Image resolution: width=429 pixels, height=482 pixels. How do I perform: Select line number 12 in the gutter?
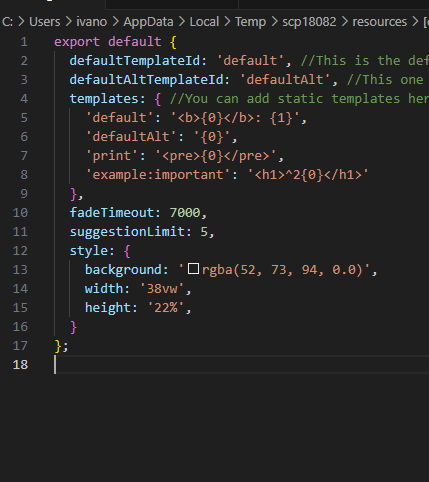20,251
